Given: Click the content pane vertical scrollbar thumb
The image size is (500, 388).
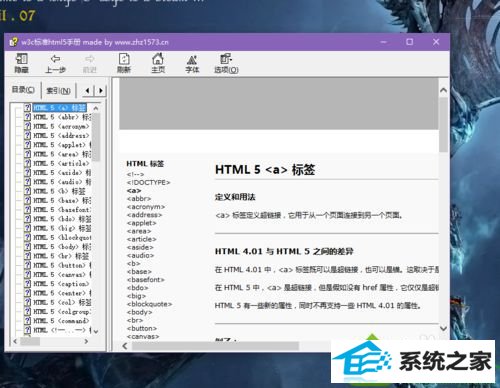Looking at the screenshot, I should pyautogui.click(x=443, y=125).
